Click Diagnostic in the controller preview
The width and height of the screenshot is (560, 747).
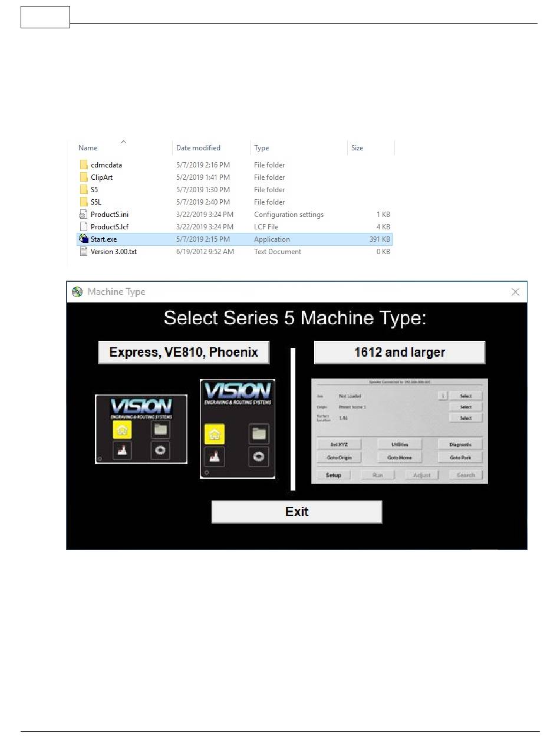click(460, 445)
